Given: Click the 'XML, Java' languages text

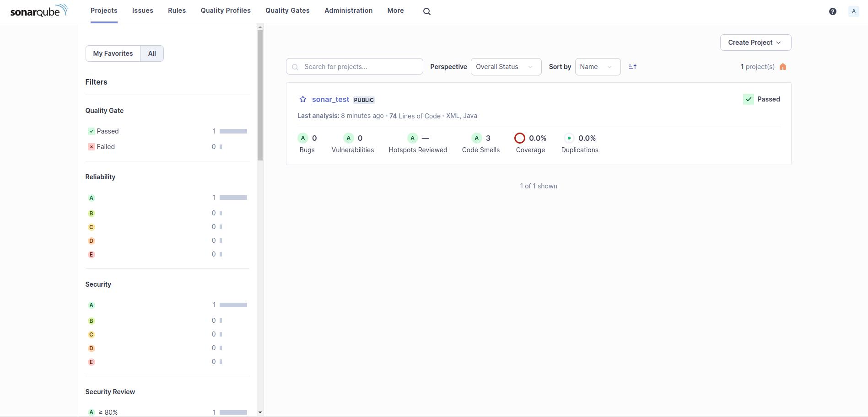Looking at the screenshot, I should pos(462,116).
